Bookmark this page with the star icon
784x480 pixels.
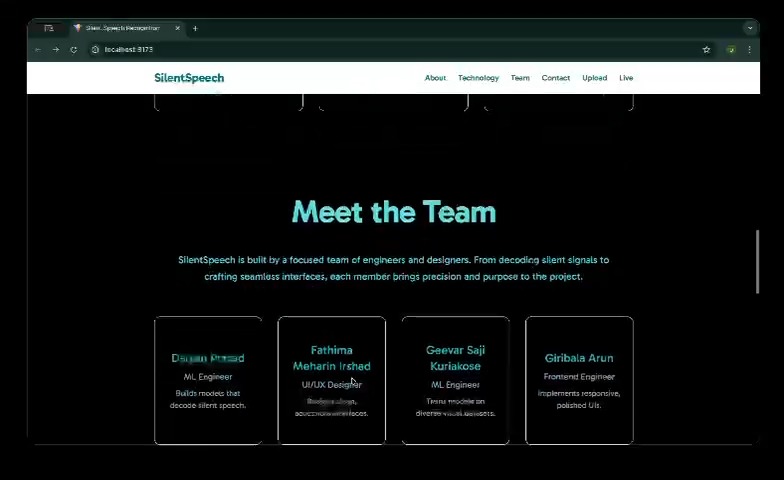point(706,50)
